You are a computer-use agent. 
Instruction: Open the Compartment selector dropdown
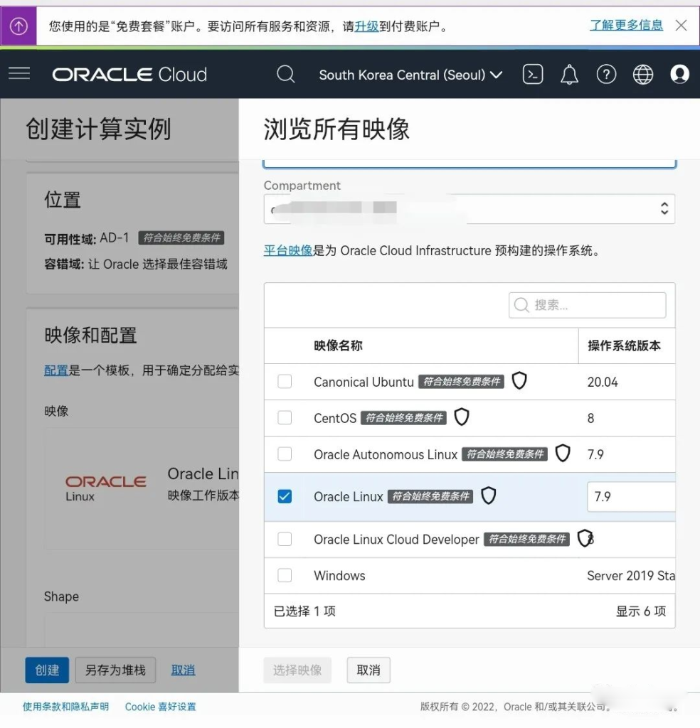[x=469, y=209]
